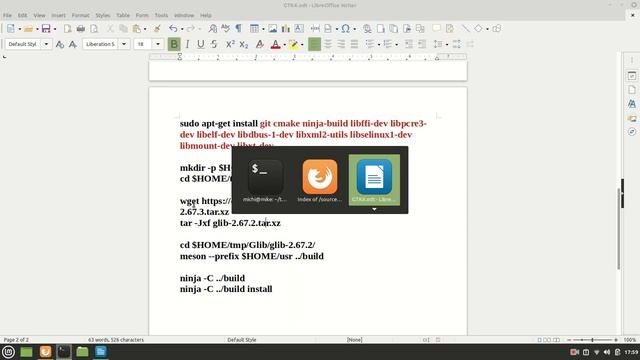Open terminal from taskbar
The width and height of the screenshot is (640, 360).
pos(64,352)
